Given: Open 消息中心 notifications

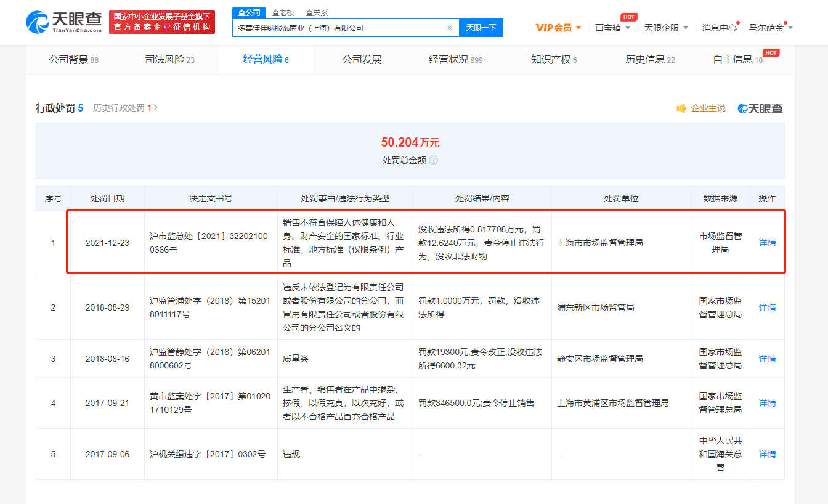Looking at the screenshot, I should [x=719, y=28].
